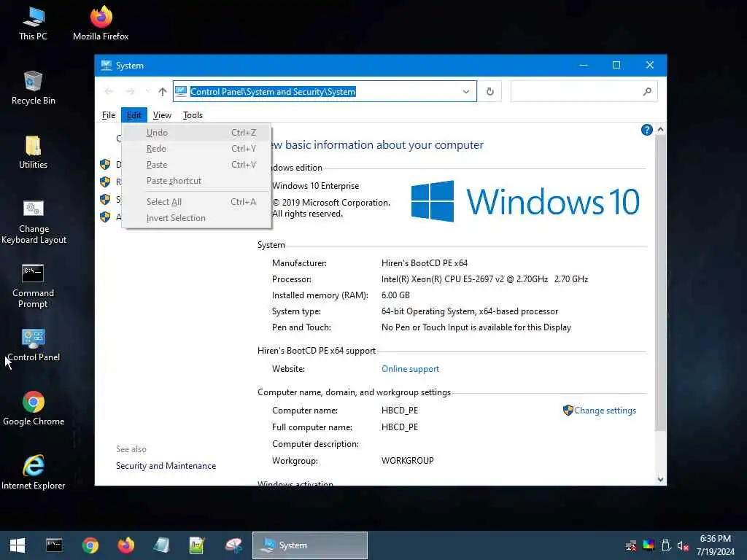Viewport: 747px width, 560px height.
Task: Click the Hiren's BootCD PE x64 manufacturer value
Action: (425, 262)
